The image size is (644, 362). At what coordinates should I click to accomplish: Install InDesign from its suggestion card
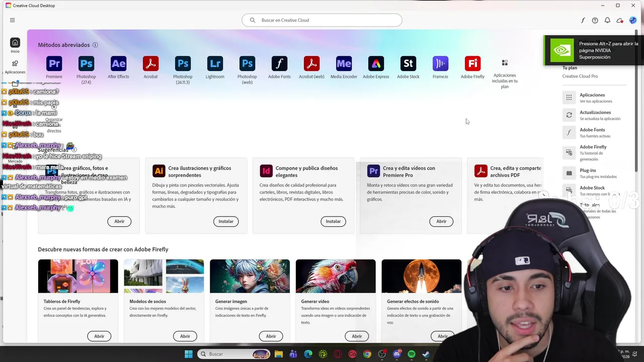click(333, 221)
